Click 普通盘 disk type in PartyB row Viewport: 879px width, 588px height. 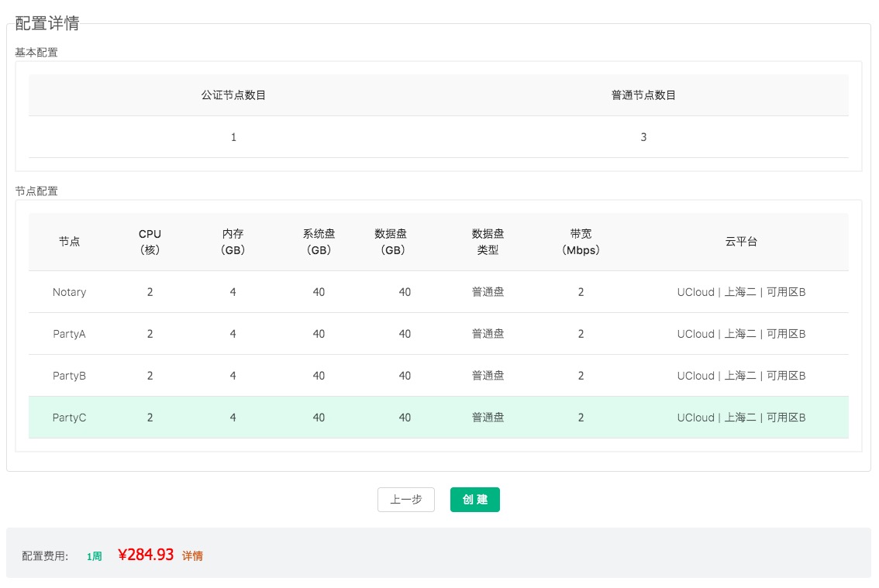tap(488, 376)
